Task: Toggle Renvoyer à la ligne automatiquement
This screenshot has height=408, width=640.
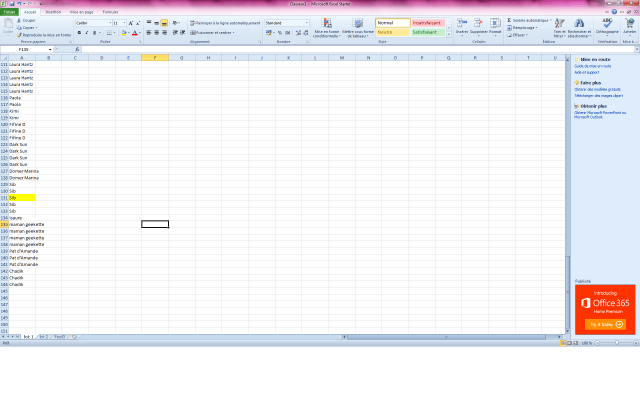Action: pyautogui.click(x=225, y=23)
